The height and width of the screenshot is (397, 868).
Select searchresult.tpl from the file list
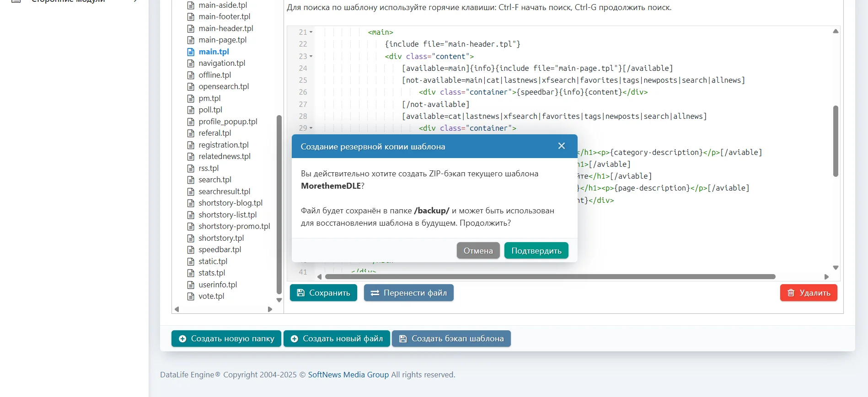(x=224, y=191)
